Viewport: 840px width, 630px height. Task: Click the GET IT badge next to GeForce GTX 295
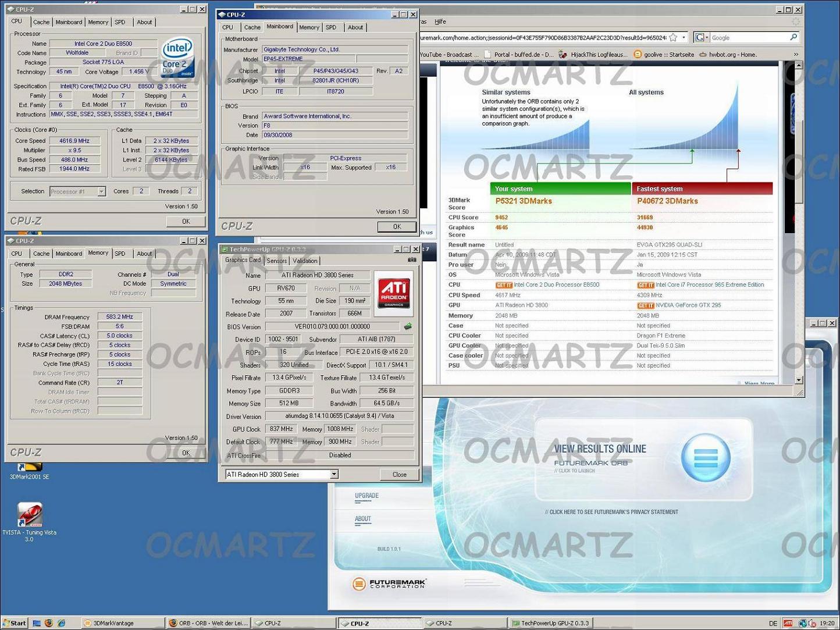(646, 305)
